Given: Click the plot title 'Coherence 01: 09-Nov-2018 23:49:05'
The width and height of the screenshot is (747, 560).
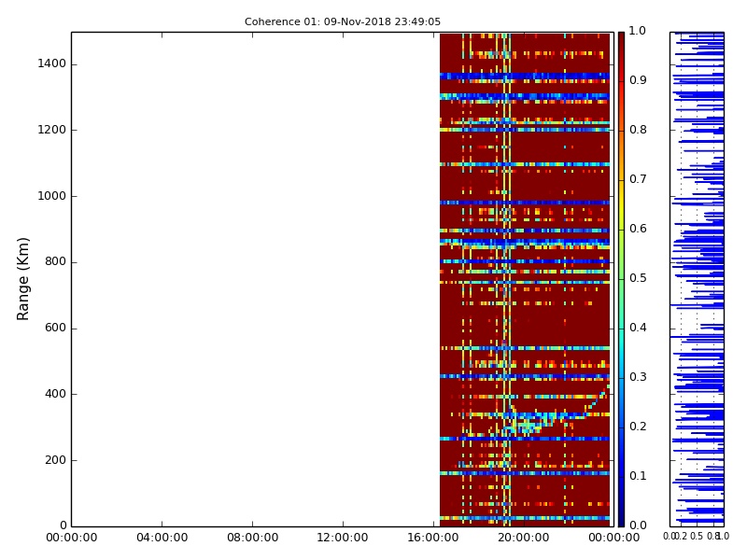Looking at the screenshot, I should (343, 21).
